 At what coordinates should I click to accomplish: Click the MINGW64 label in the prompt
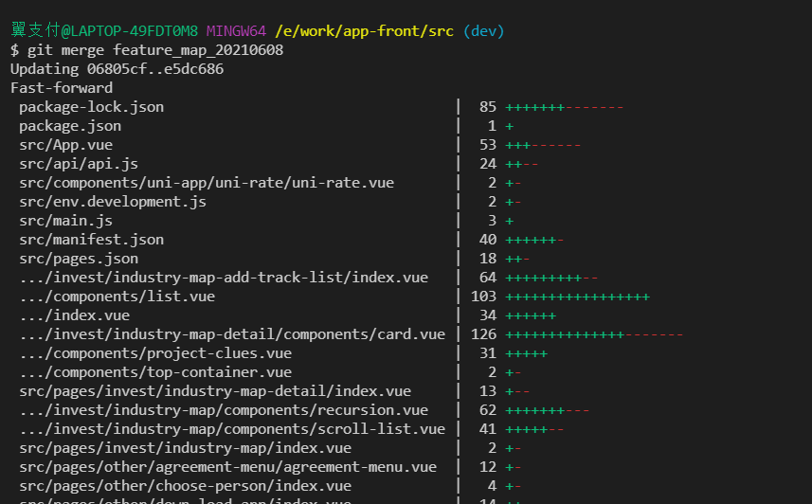[236, 31]
